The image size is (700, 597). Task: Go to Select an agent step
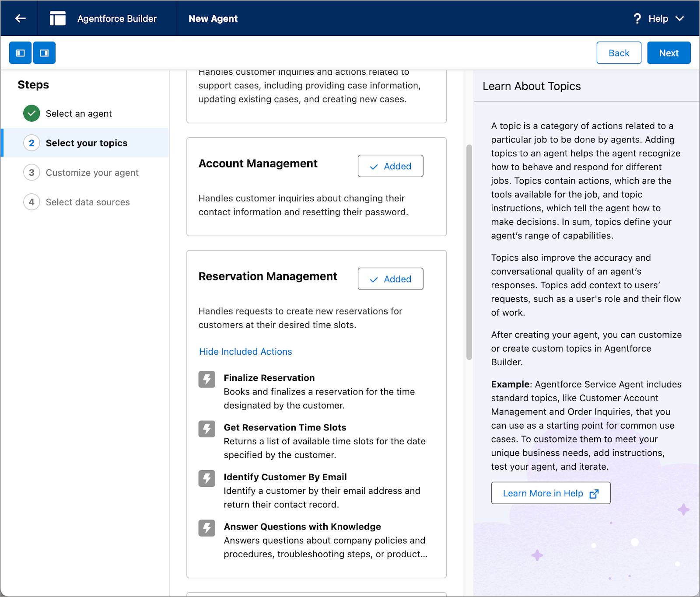79,114
